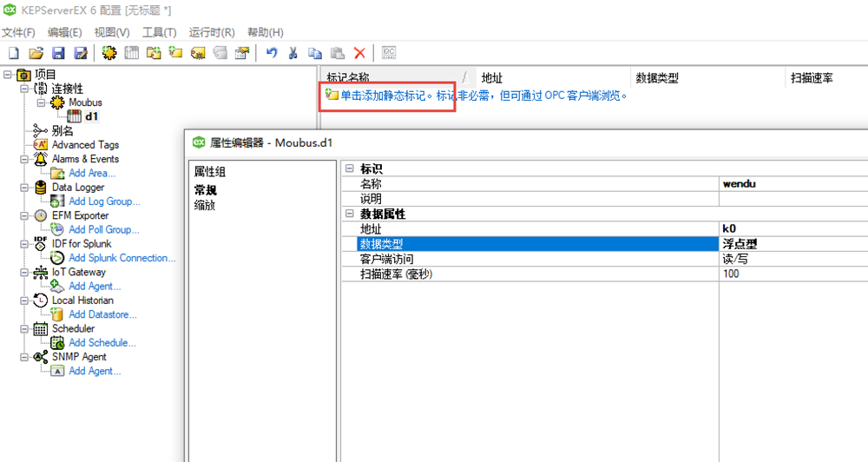Open the 帮助(H) menu
The image size is (868, 462).
tap(265, 33)
